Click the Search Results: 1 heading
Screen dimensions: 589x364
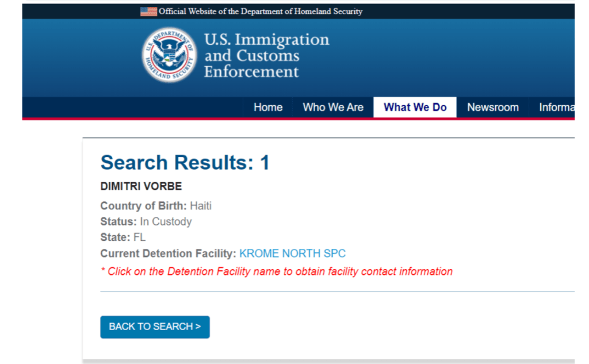[185, 163]
